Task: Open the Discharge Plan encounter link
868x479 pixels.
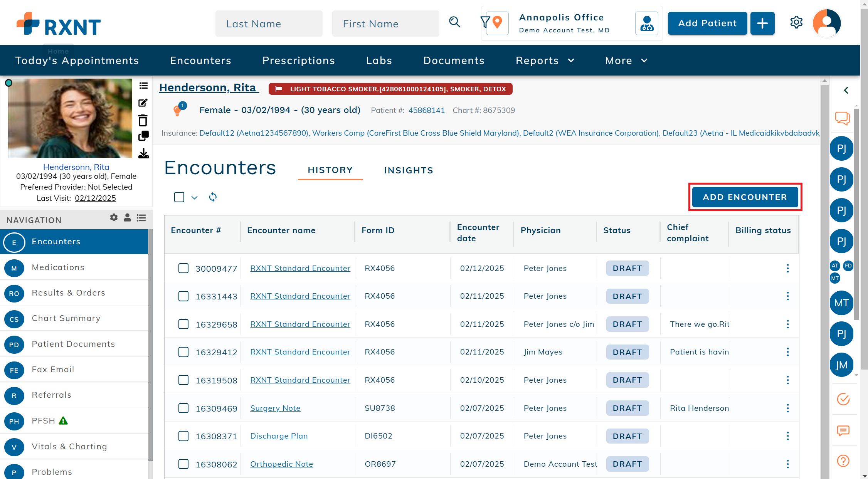Action: point(279,436)
